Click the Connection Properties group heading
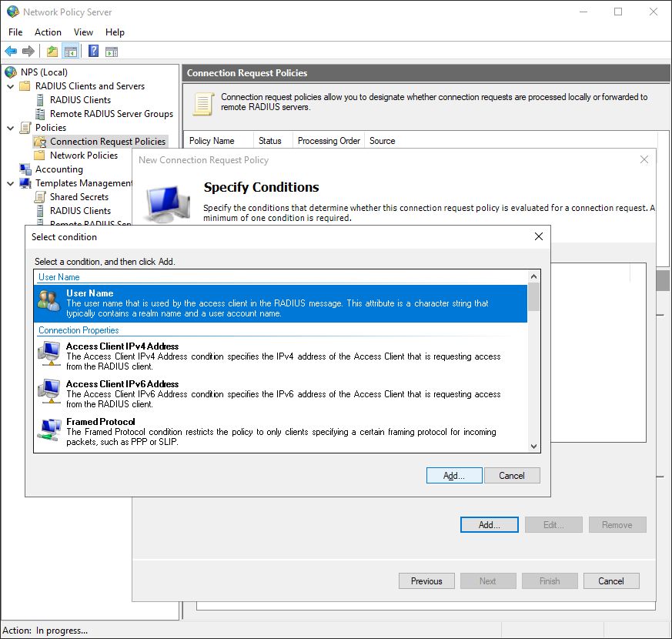The height and width of the screenshot is (639, 672). click(x=79, y=330)
